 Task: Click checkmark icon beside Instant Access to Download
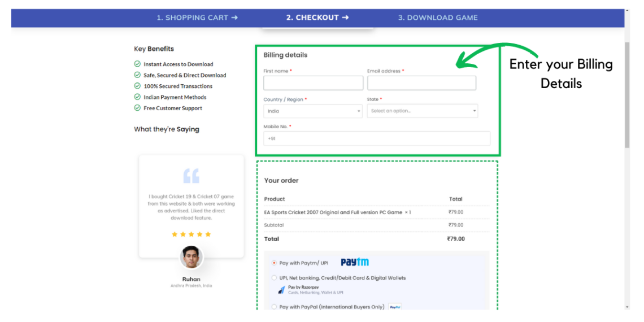(x=137, y=64)
